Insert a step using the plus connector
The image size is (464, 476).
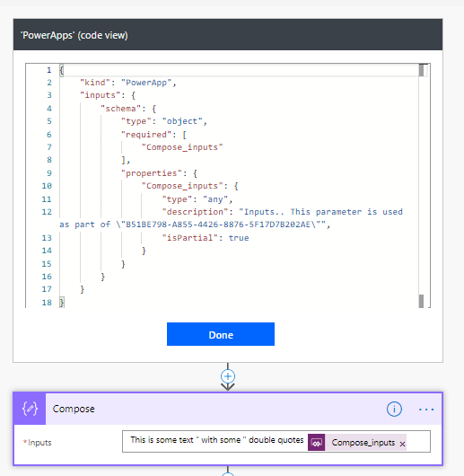(228, 376)
